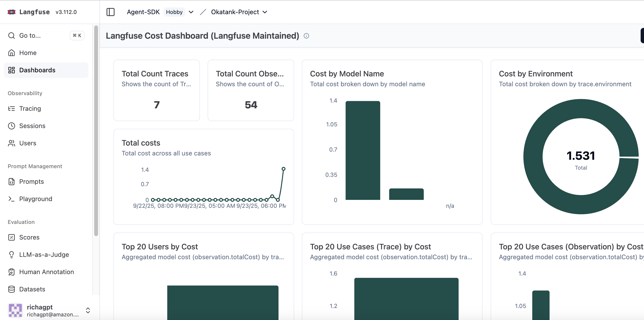
Task: Click the dashboard title info icon
Action: [x=306, y=36]
